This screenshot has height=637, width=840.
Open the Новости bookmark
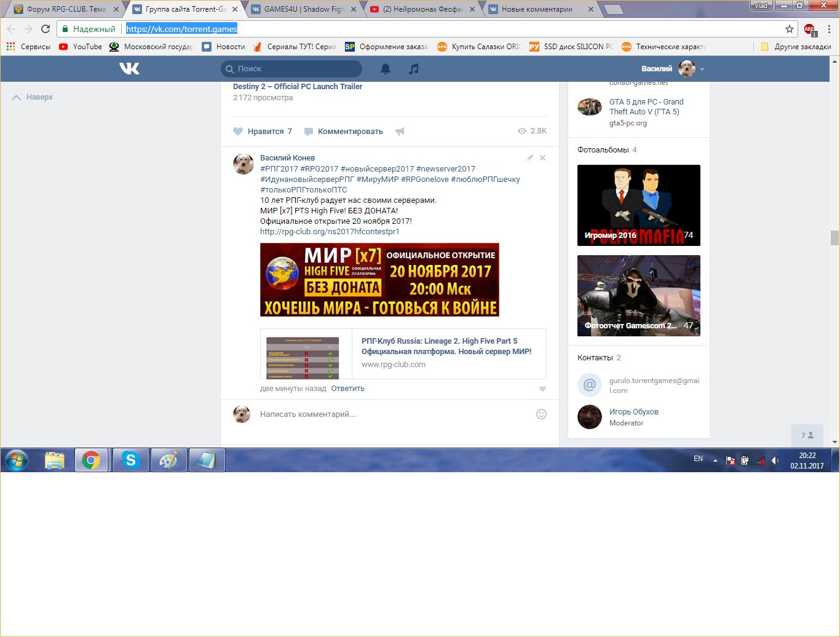224,47
